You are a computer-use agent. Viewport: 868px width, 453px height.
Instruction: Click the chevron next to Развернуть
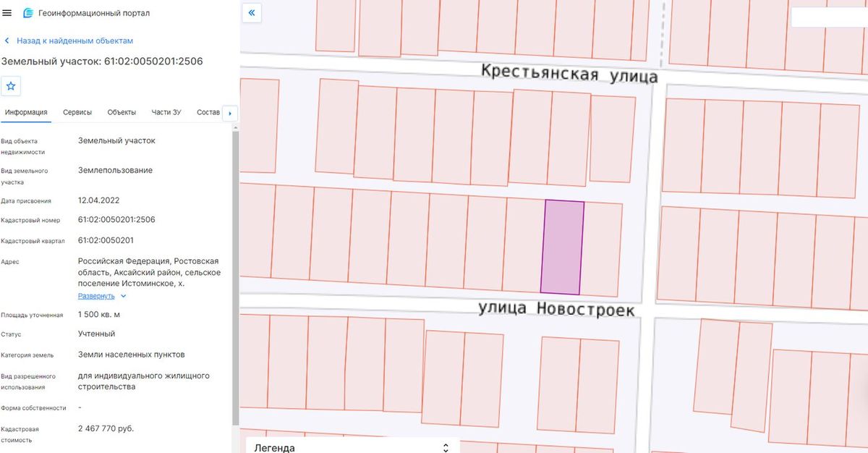[x=124, y=296]
